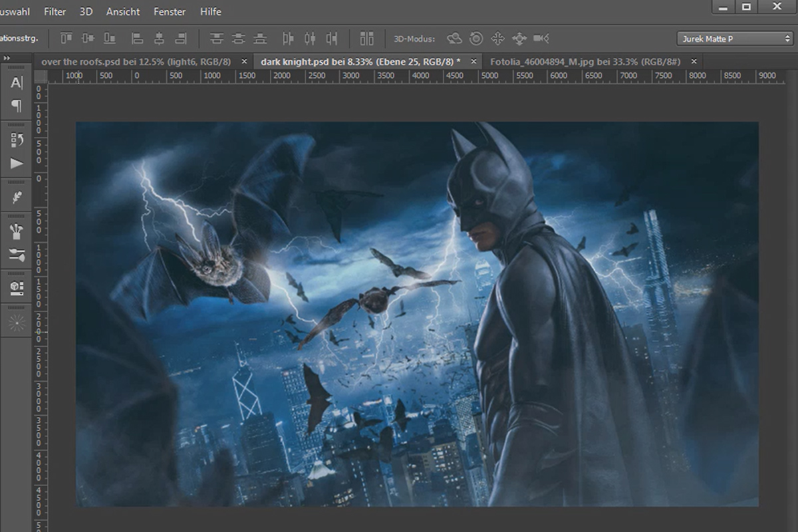Open the History panel icon
The height and width of the screenshot is (532, 798).
(x=17, y=140)
